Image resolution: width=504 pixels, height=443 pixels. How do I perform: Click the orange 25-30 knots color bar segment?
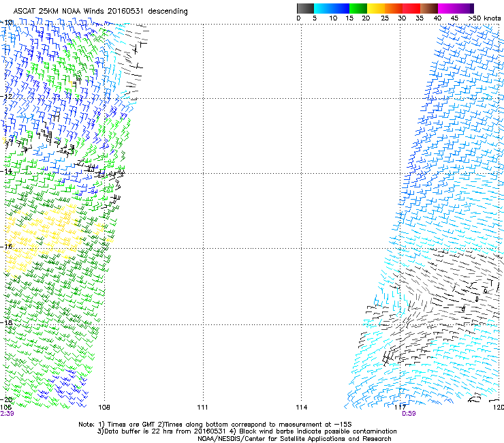[x=394, y=8]
